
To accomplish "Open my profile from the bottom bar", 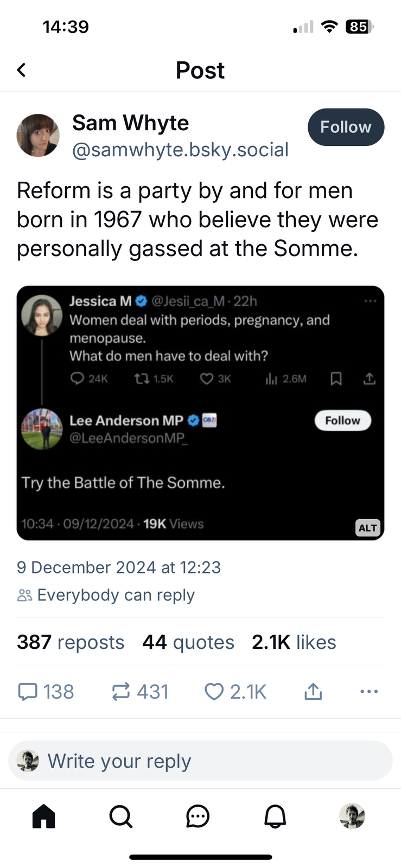I will click(x=352, y=816).
